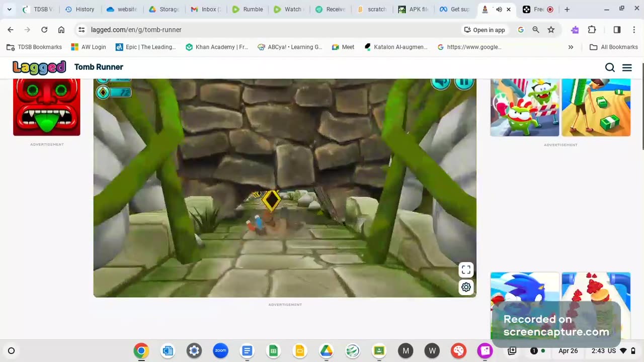Toggle the browser side panel
Image resolution: width=644 pixels, height=362 pixels.
coord(617,30)
